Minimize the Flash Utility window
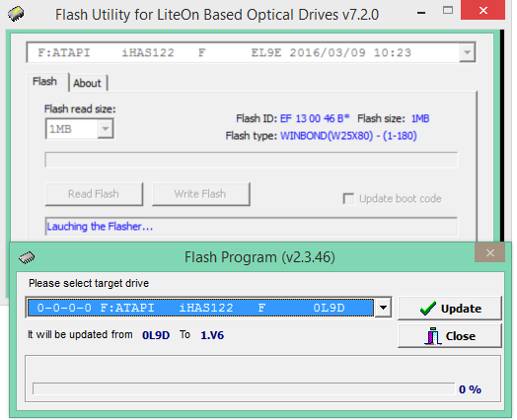Screen dimensions: 517x420 421,13
